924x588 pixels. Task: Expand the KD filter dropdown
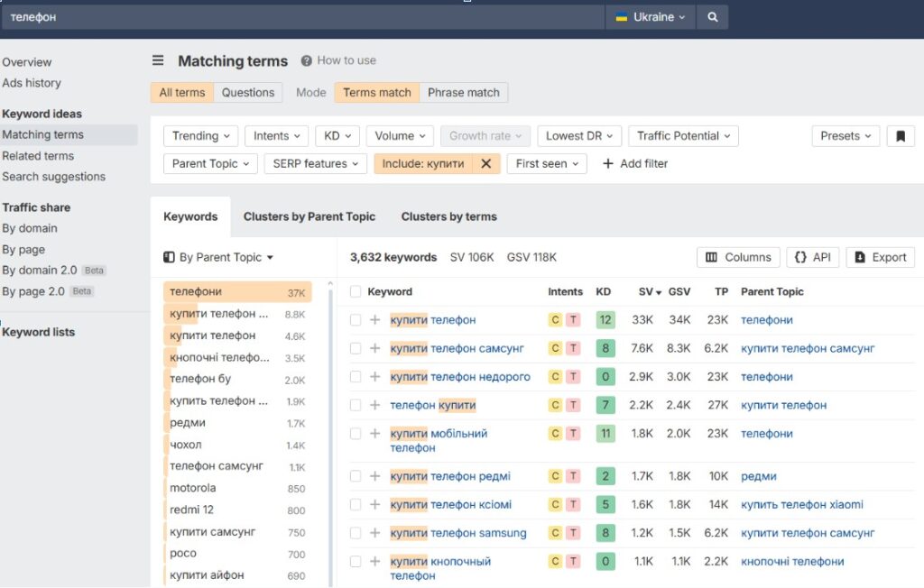point(337,136)
